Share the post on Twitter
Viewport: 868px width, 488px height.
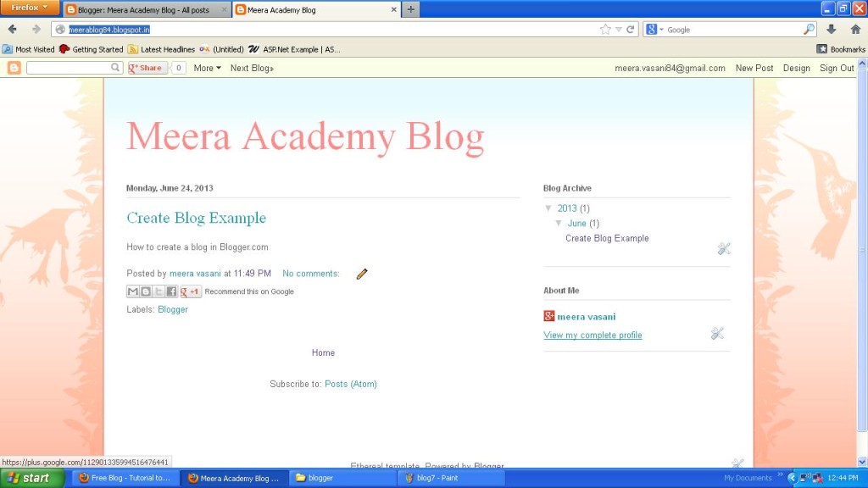[x=157, y=291]
